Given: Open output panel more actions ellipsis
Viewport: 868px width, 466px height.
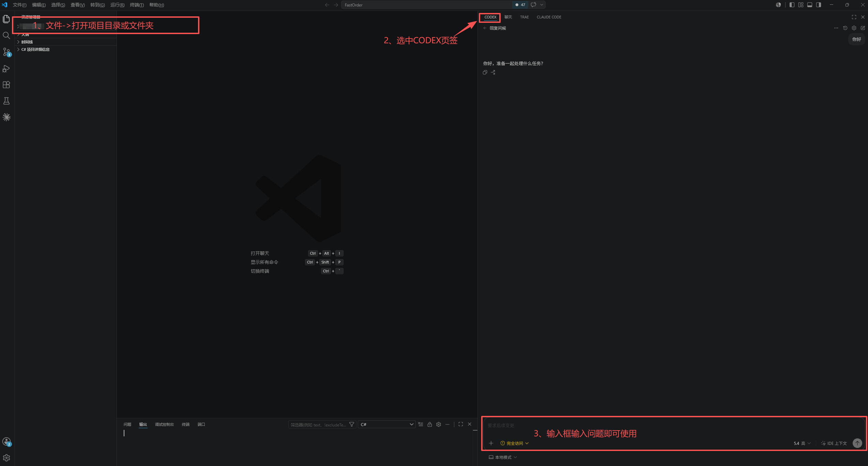Looking at the screenshot, I should [x=447, y=424].
